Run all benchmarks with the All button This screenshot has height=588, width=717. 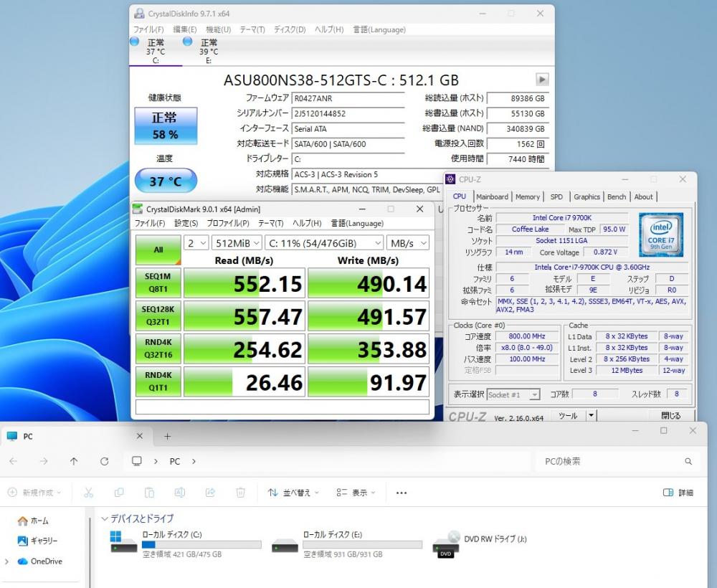click(158, 250)
